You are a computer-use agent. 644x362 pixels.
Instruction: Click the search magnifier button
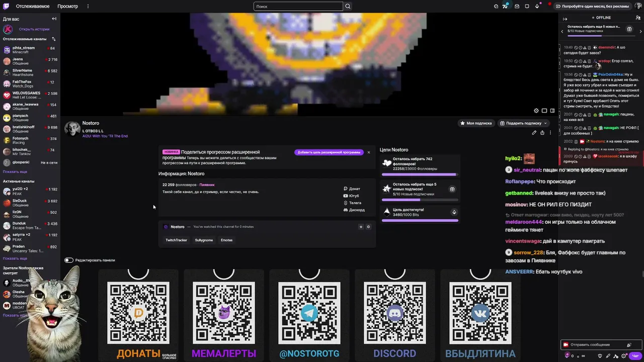348,7
